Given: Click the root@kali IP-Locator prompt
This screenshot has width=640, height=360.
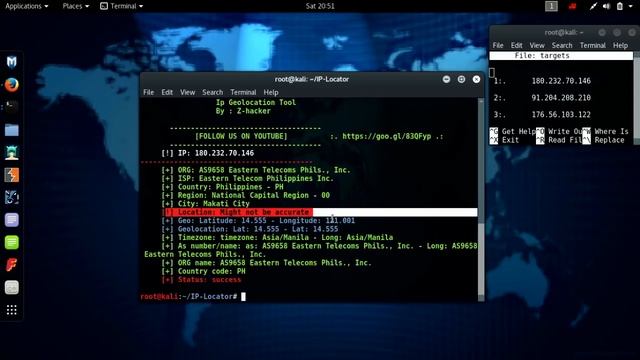Looking at the screenshot, I should pos(189,297).
